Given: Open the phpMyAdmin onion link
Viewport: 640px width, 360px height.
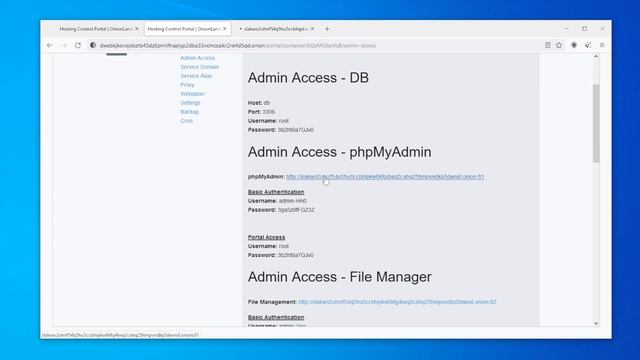Looking at the screenshot, I should [x=385, y=177].
